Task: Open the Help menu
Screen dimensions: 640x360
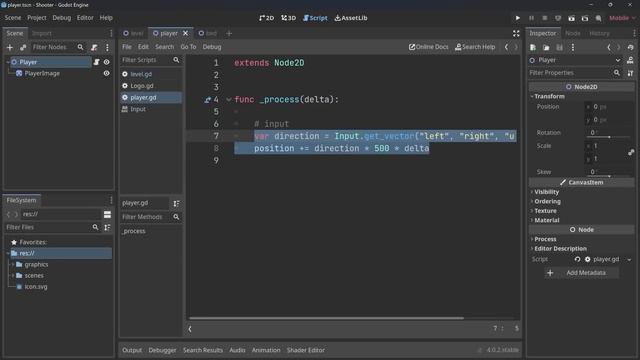Action: [x=106, y=18]
